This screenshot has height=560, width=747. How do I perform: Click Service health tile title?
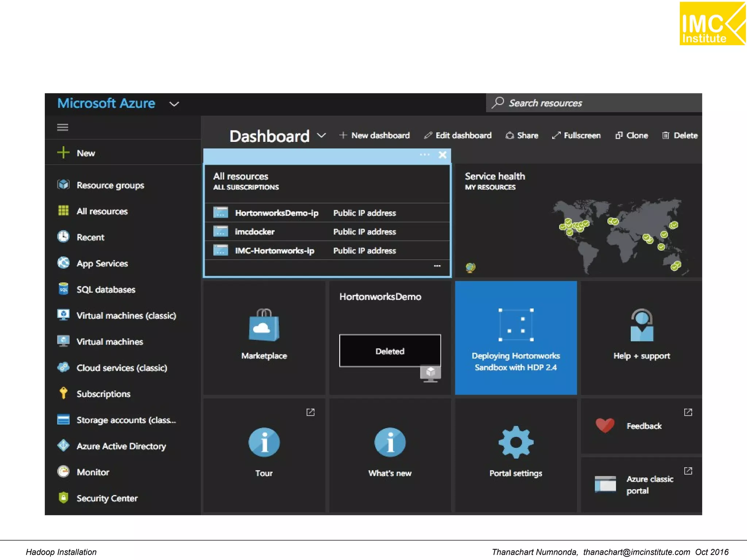coord(495,176)
